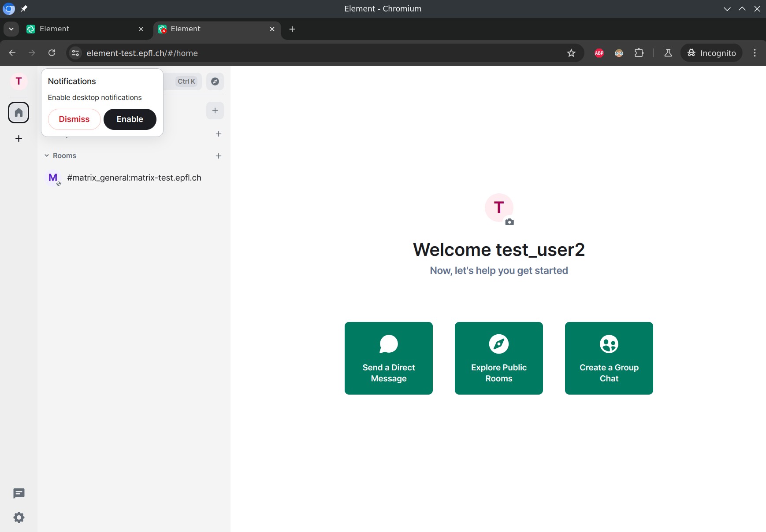Click the address bar URL field
Image resolution: width=766 pixels, height=532 pixels.
[x=309, y=53]
